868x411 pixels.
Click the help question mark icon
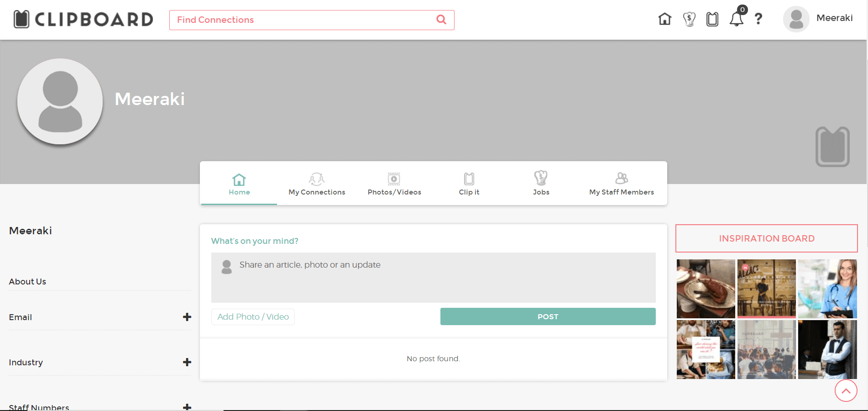pos(758,19)
